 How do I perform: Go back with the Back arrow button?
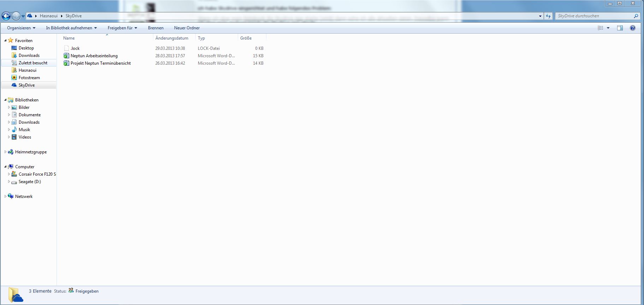(x=6, y=16)
